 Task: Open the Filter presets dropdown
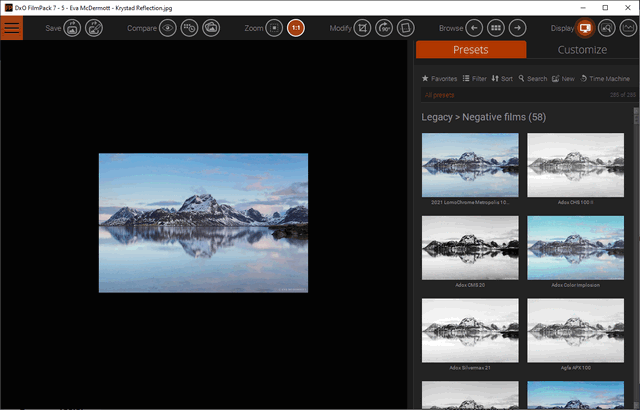[474, 78]
